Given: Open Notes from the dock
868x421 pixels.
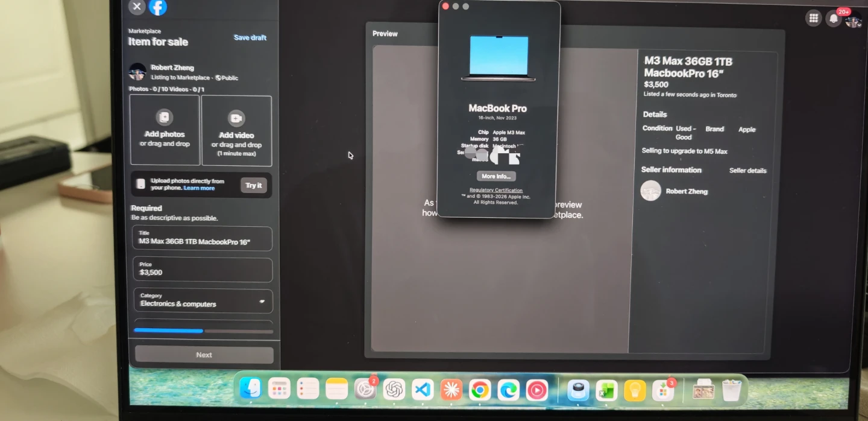Looking at the screenshot, I should click(x=336, y=390).
